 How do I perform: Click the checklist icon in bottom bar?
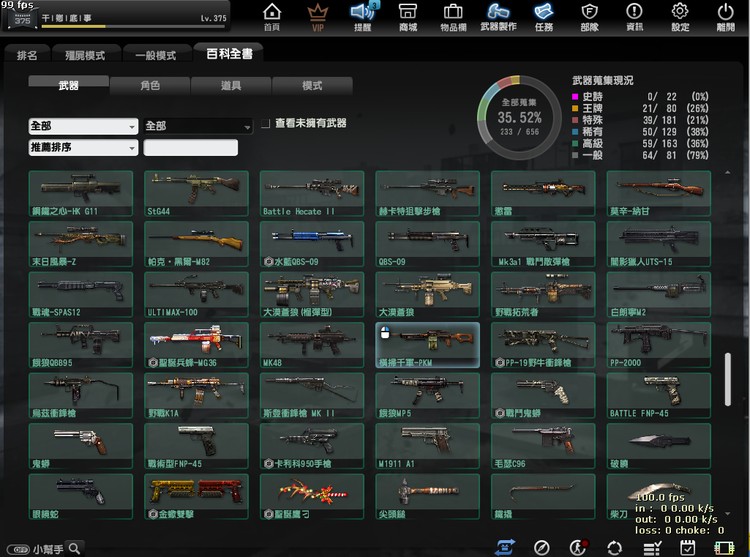pyautogui.click(x=651, y=548)
